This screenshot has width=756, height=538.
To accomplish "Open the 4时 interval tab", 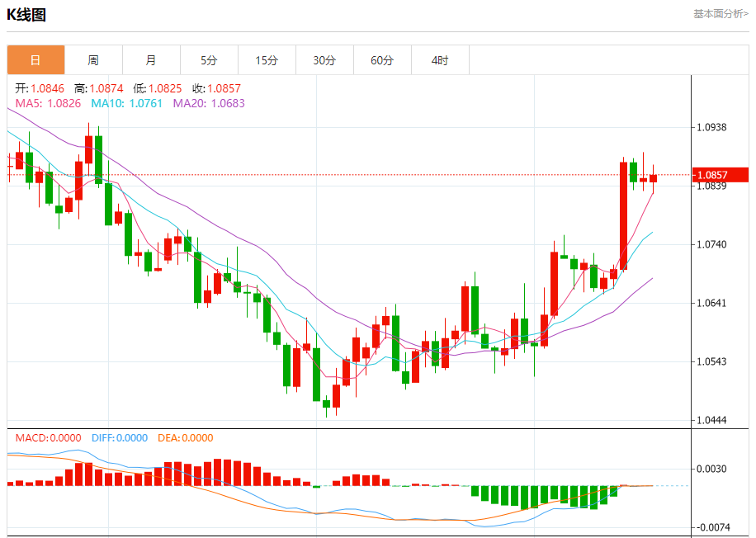I will tap(440, 60).
